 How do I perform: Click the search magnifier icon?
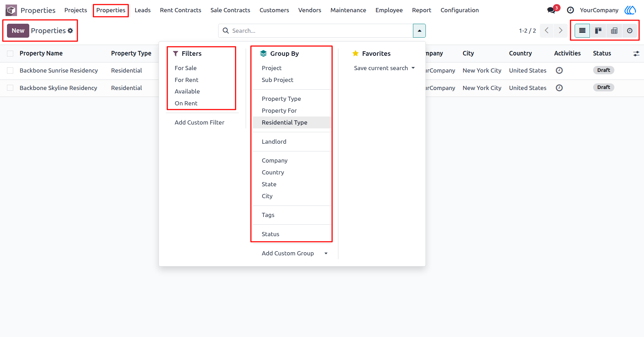[x=226, y=31]
